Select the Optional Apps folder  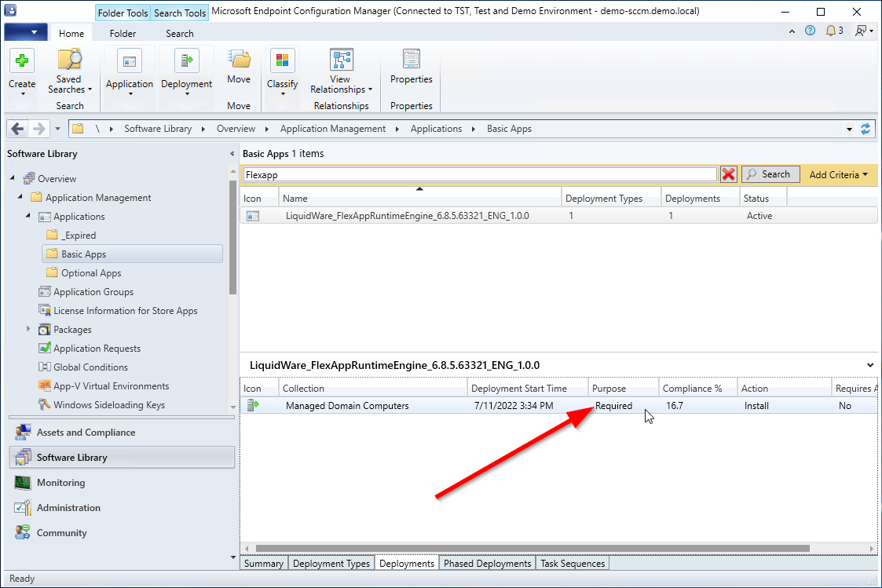(x=91, y=273)
